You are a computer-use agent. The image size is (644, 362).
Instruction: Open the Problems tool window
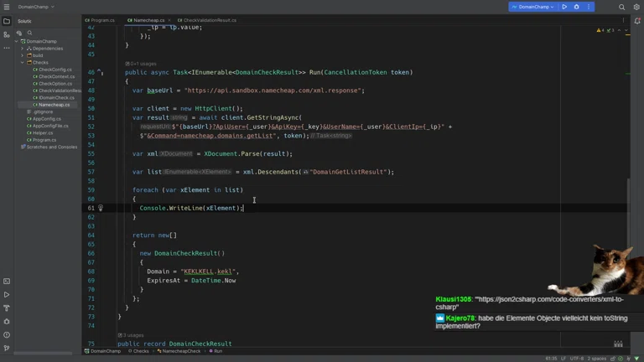pyautogui.click(x=7, y=335)
